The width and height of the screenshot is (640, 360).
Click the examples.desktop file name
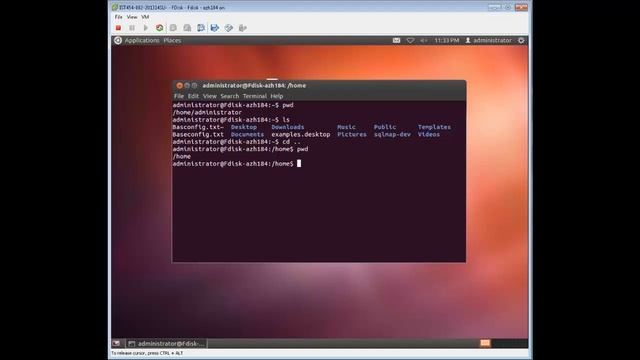301,135
